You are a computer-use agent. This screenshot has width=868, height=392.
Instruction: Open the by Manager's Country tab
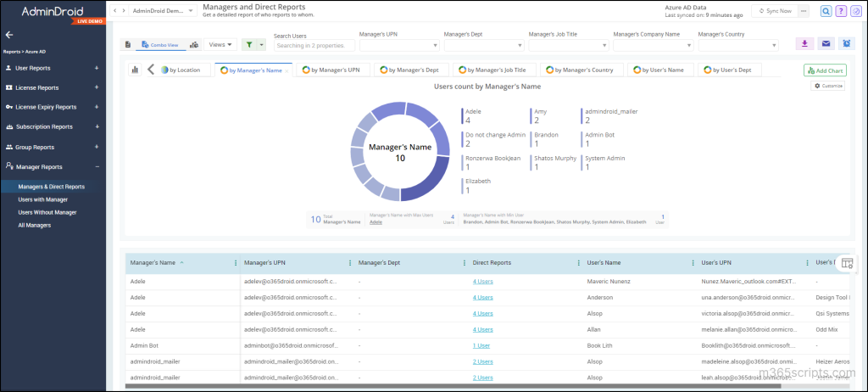[581, 70]
